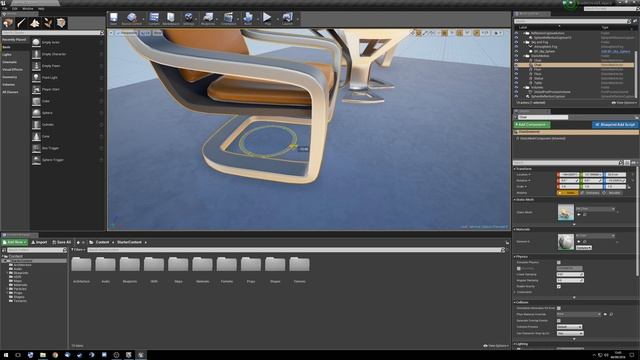Select Foliage mode icon

48,23
